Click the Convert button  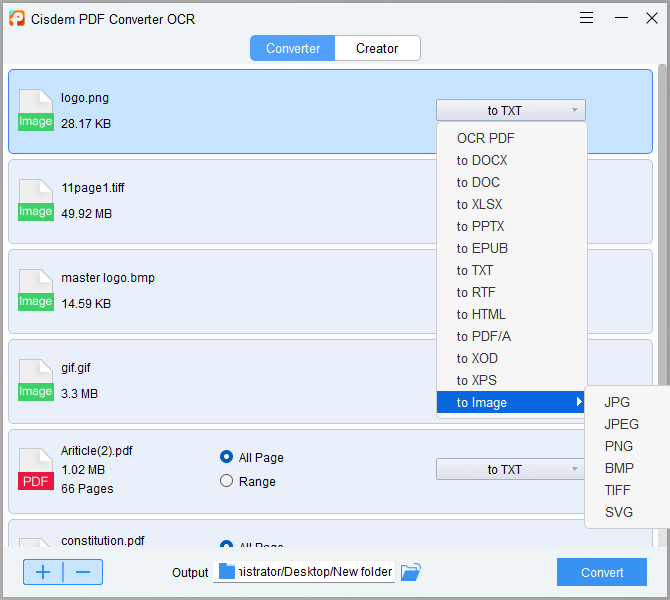(x=602, y=572)
